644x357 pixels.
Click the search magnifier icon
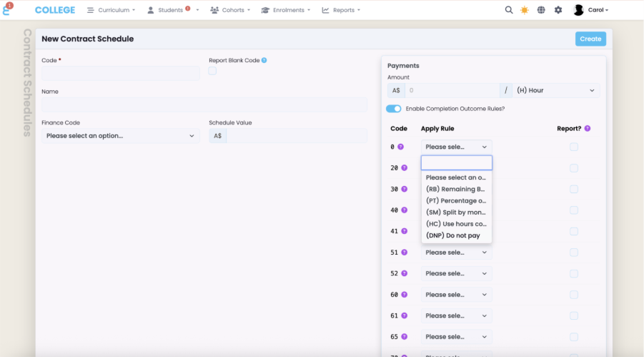[509, 10]
